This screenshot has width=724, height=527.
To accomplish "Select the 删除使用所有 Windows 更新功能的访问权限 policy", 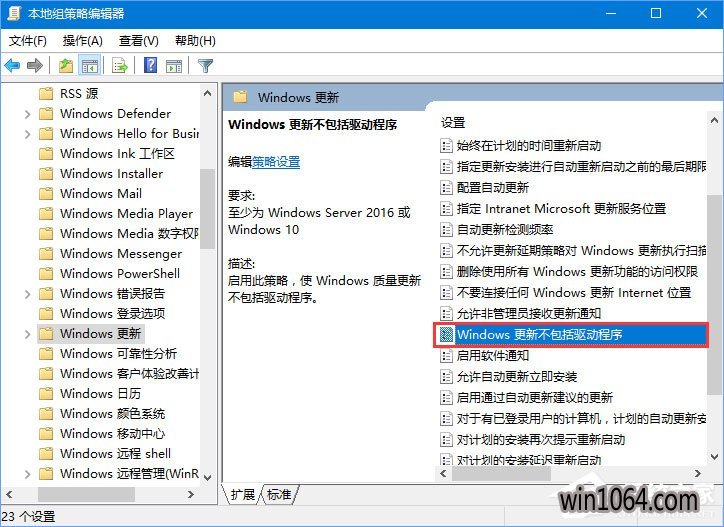I will pos(577,272).
